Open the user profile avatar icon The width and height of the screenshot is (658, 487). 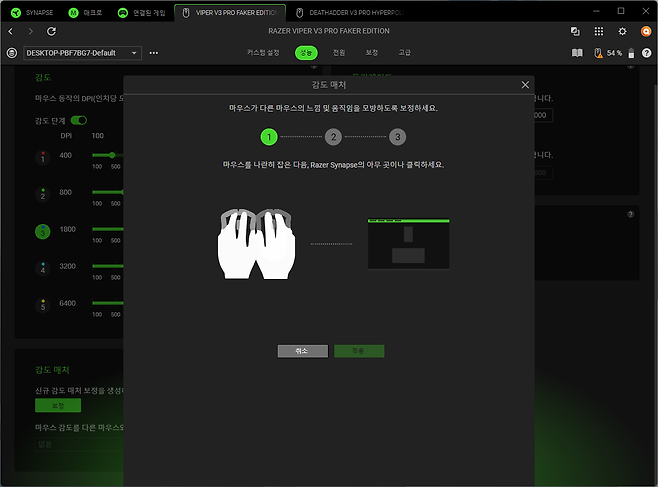pos(646,31)
